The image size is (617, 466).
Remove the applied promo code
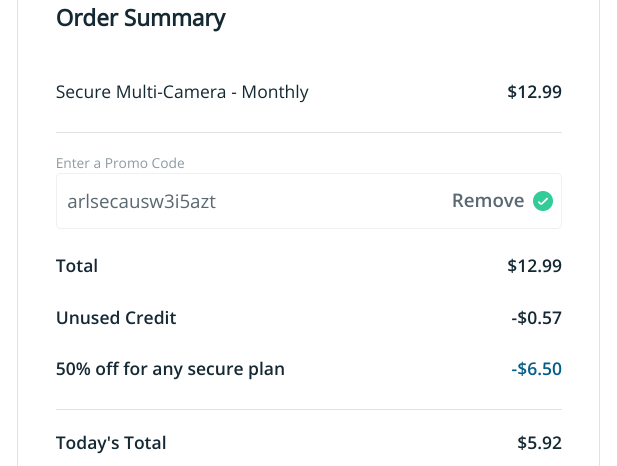488,201
